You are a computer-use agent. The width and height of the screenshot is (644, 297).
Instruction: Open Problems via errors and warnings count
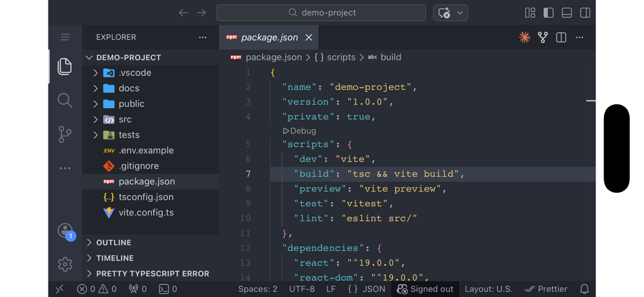coord(97,289)
